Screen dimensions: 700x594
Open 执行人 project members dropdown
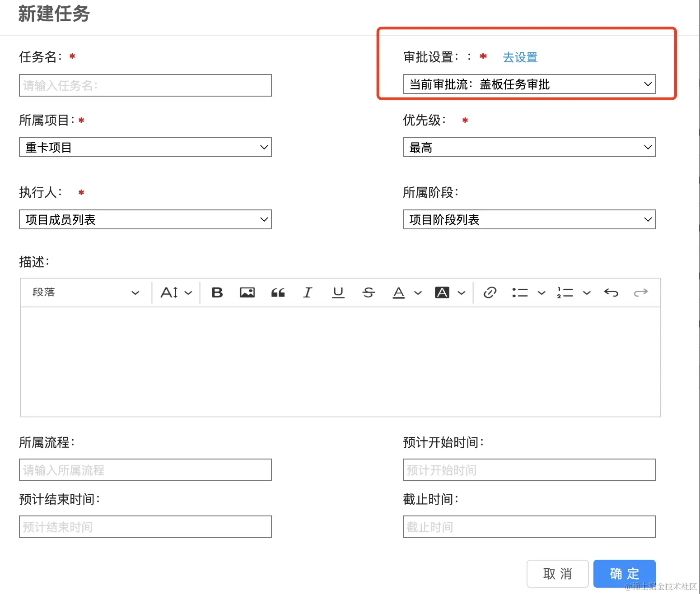coord(145,219)
